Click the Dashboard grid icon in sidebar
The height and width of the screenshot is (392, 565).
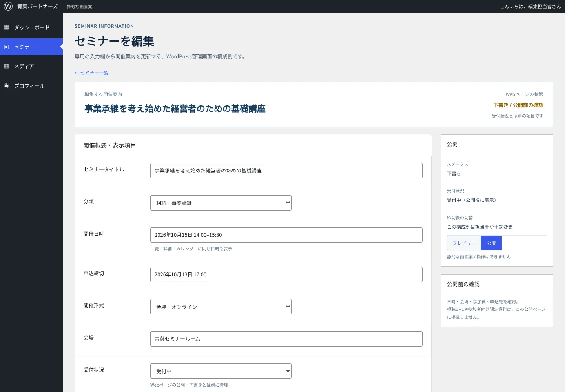point(6,27)
